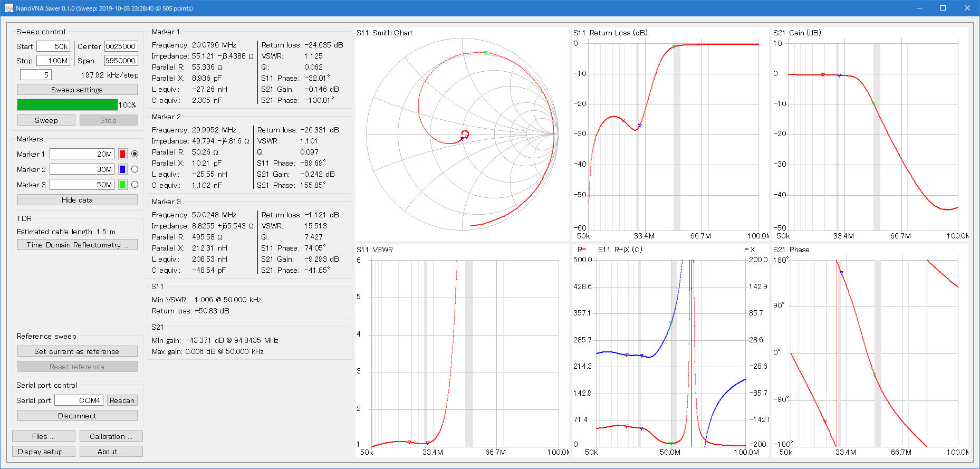This screenshot has width=980, height=469.
Task: Open the Files dialog
Action: tap(43, 436)
